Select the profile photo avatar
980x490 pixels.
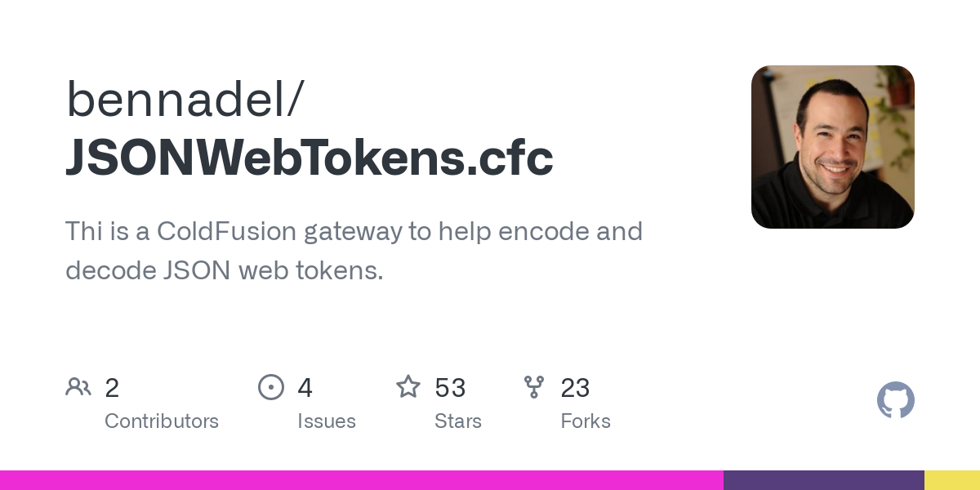(x=833, y=147)
